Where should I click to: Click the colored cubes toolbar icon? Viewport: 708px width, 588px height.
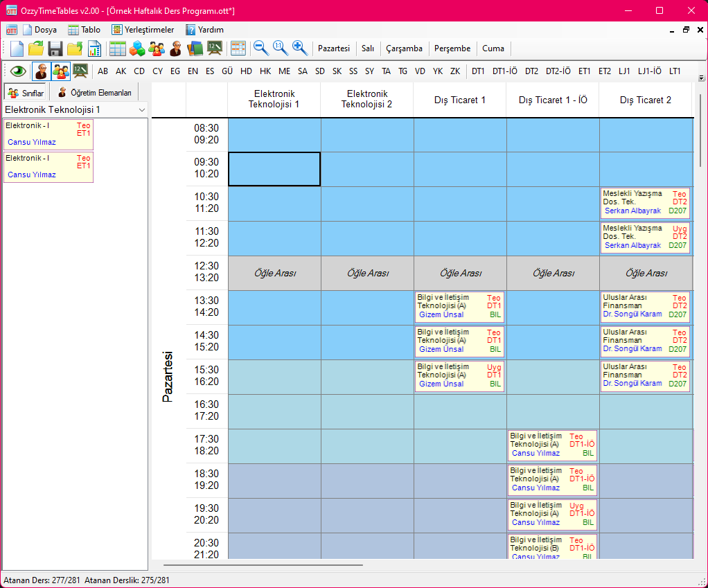pyautogui.click(x=137, y=48)
